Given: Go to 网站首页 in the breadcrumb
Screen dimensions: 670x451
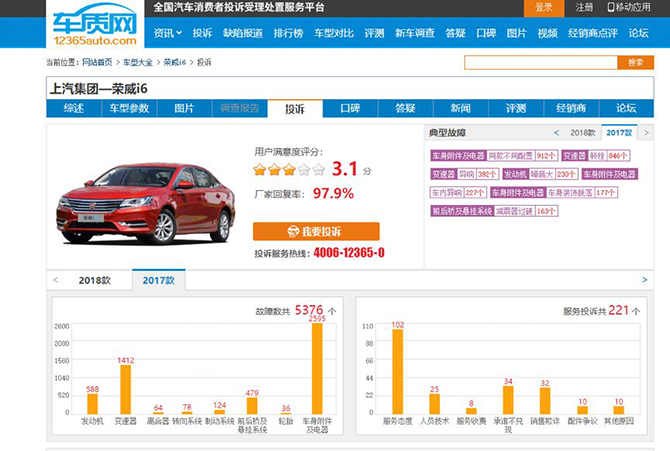Looking at the screenshot, I should click(x=97, y=62).
